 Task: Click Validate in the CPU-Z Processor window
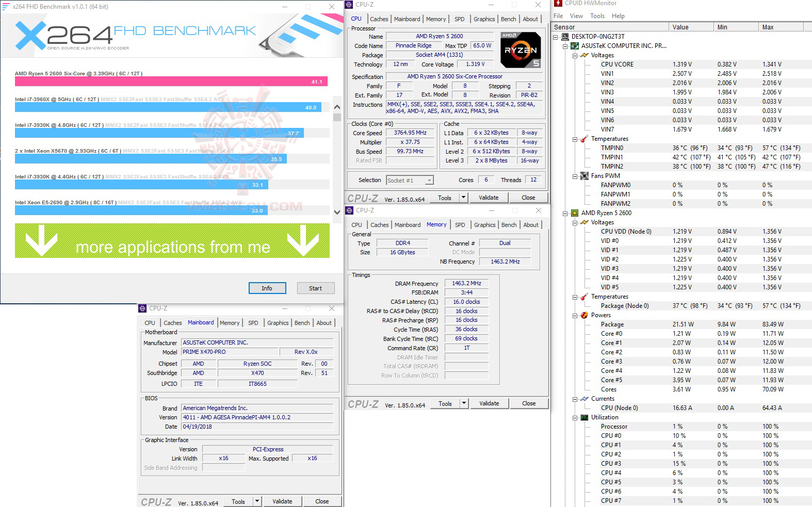pos(489,198)
